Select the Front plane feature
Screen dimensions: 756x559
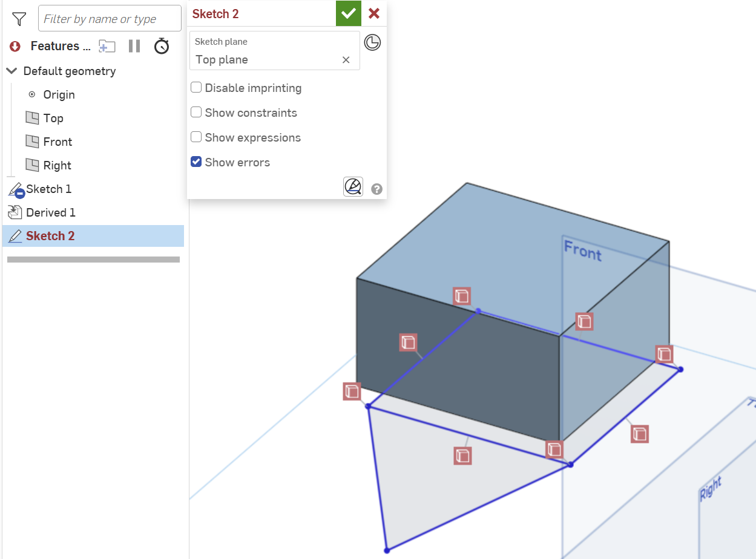pyautogui.click(x=58, y=142)
